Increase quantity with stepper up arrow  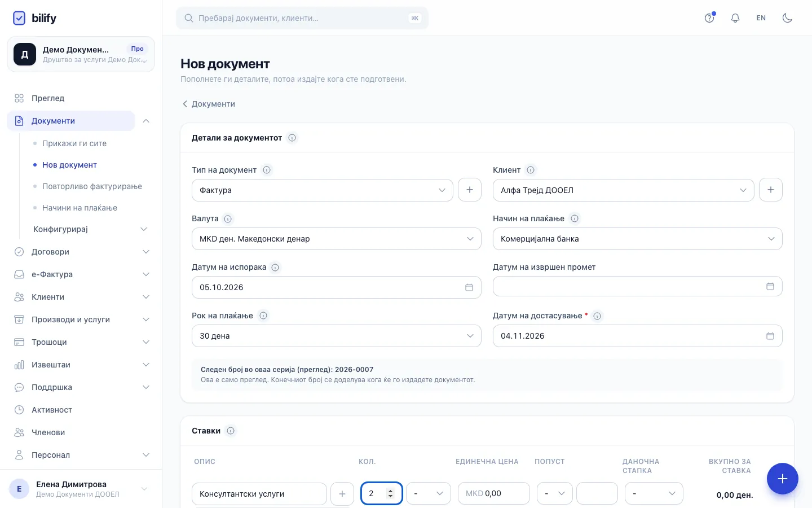(390, 491)
